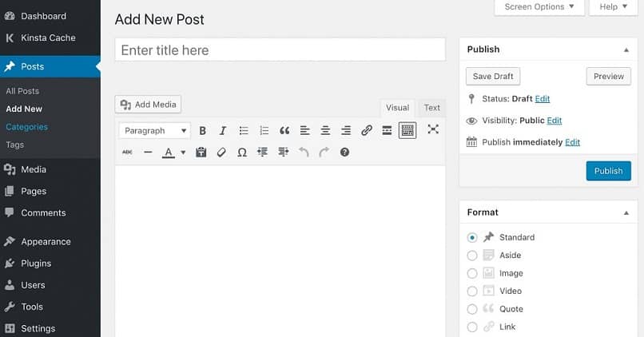Expand the Help dropdown
This screenshot has width=644, height=337.
click(x=613, y=7)
